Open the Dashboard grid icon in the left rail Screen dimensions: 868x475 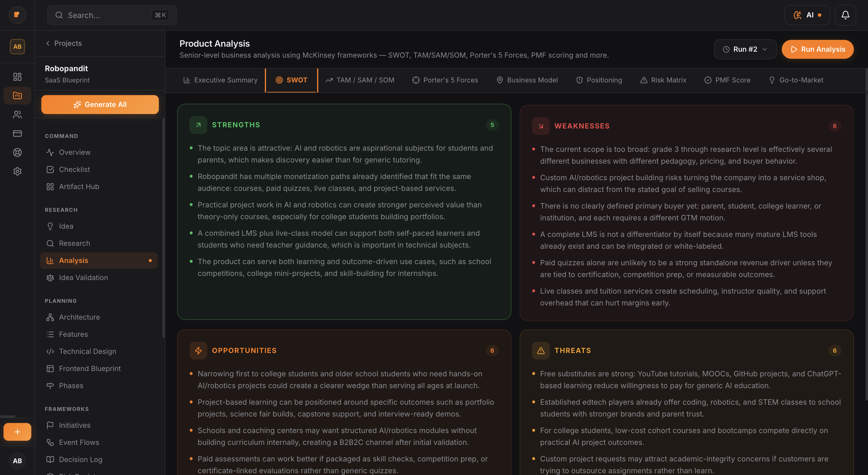click(x=17, y=77)
